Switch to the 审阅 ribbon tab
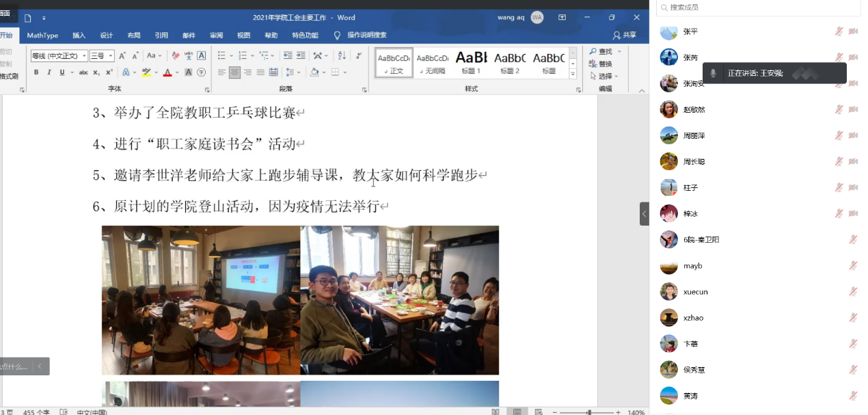Viewport: 868px width, 415px height. [x=216, y=36]
